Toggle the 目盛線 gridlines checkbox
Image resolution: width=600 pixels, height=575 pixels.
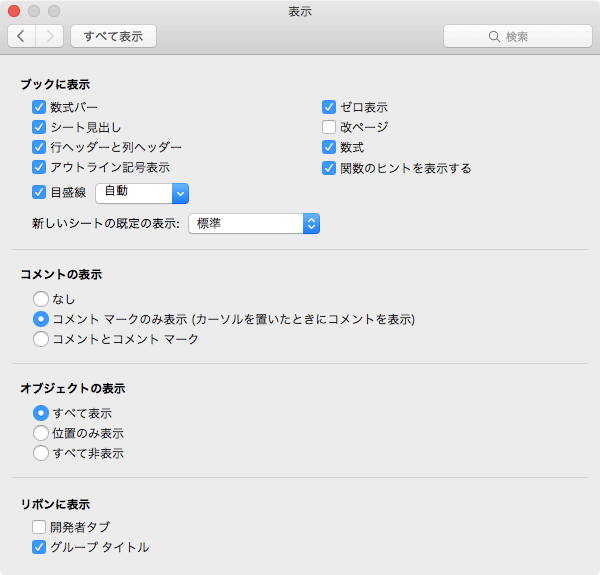click(39, 193)
